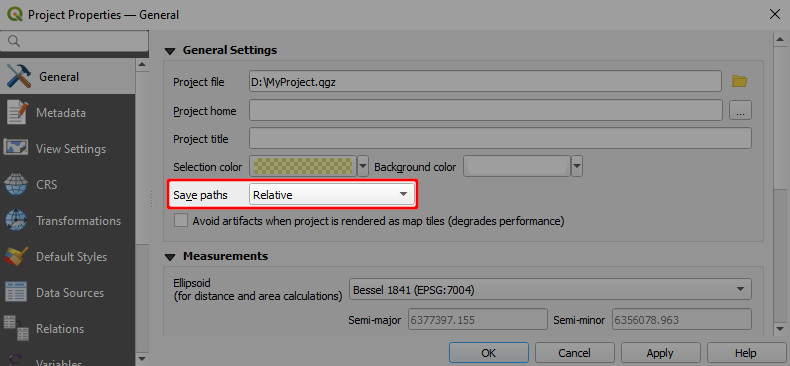790x366 pixels.
Task: Open the Background color dropdown arrow
Action: pos(577,166)
